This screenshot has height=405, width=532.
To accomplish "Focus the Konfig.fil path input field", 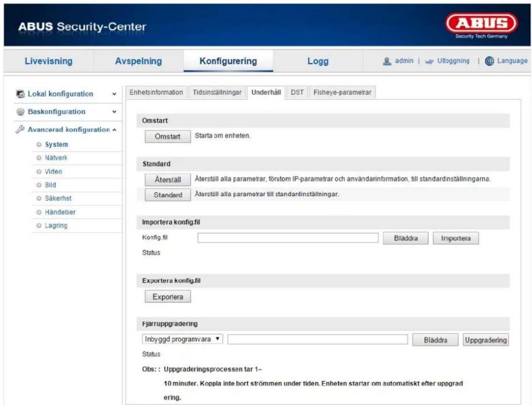I will pyautogui.click(x=288, y=238).
